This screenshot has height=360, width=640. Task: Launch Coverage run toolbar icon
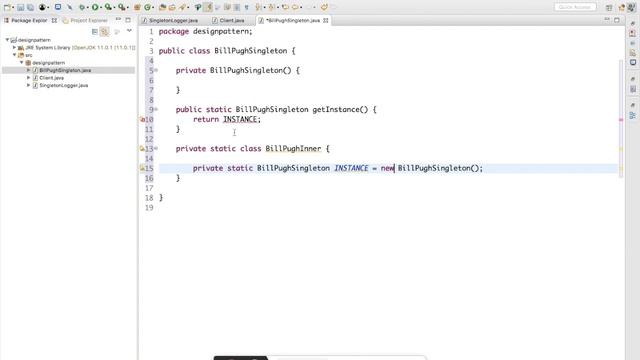click(108, 7)
